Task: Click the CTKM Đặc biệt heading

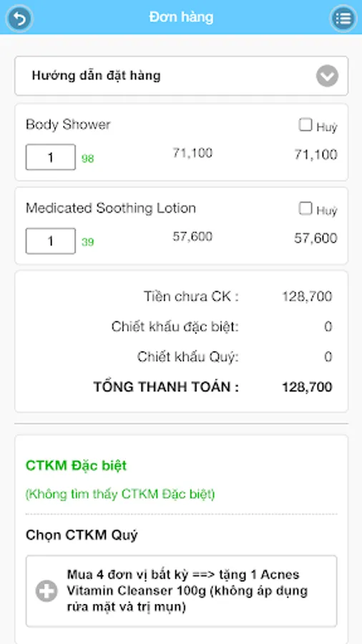Action: pyautogui.click(x=77, y=466)
